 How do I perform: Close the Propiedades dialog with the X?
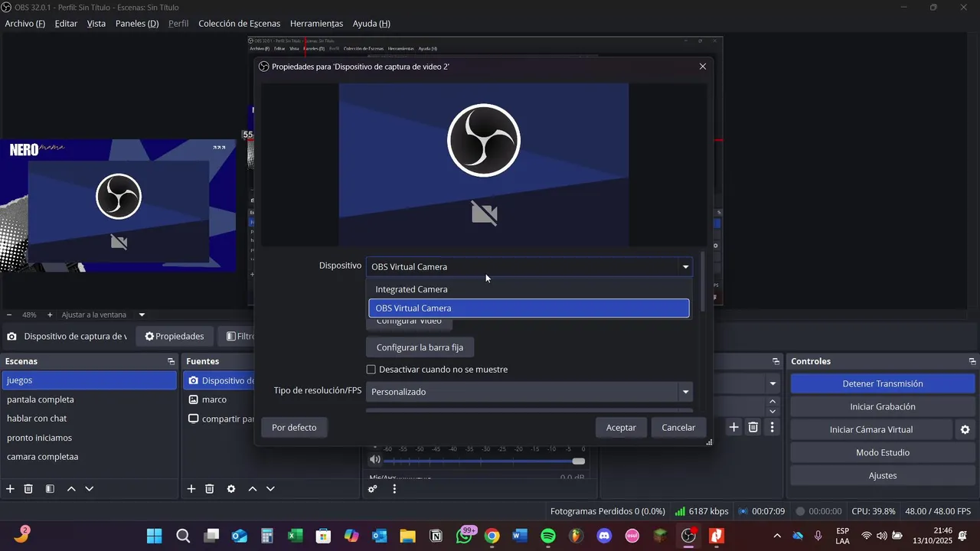[x=703, y=67]
